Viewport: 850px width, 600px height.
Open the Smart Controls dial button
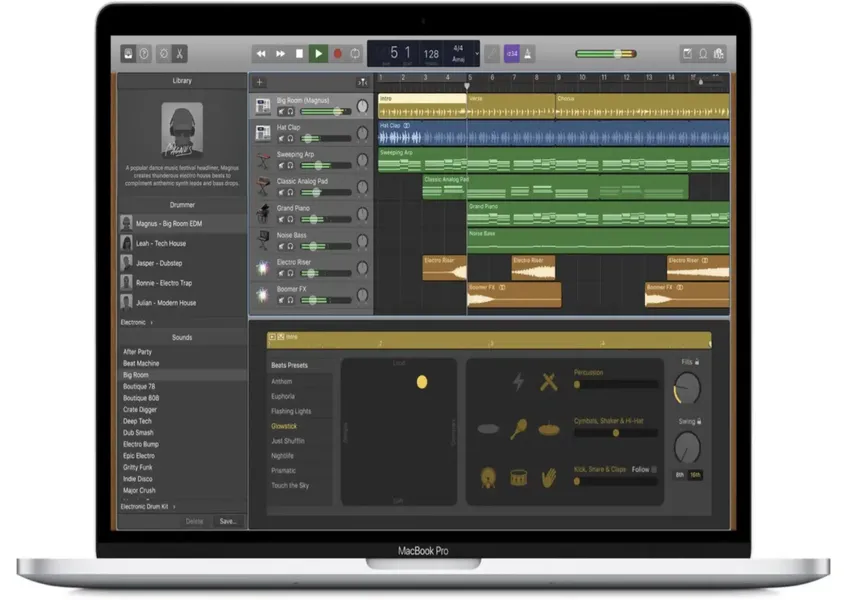point(164,54)
